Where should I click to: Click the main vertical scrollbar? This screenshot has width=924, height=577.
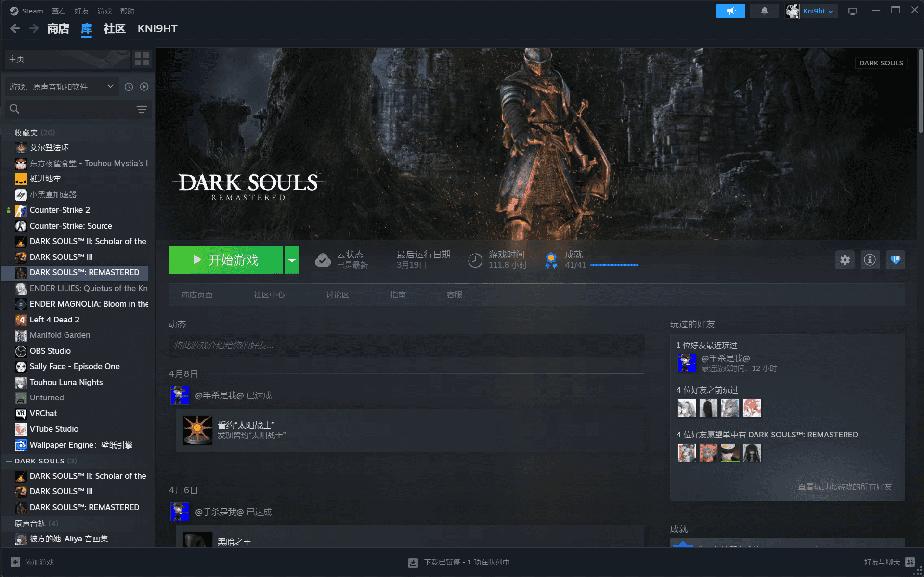pyautogui.click(x=920, y=91)
